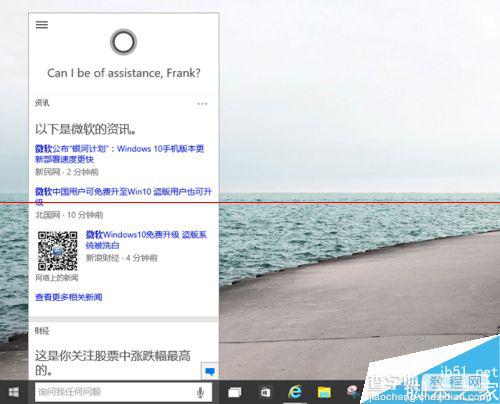Click the Cortana circle logo
Screen dimensions: 500x404
point(123,42)
